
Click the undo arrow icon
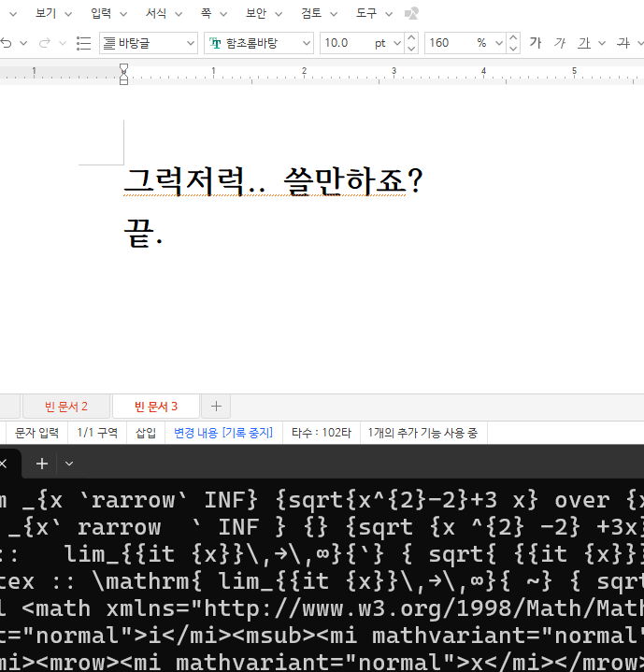[7, 43]
